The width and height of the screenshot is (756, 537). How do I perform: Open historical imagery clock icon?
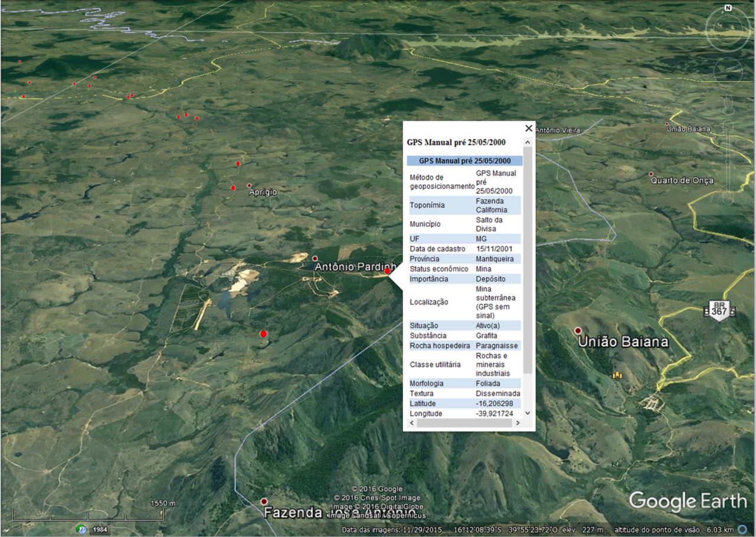81,529
